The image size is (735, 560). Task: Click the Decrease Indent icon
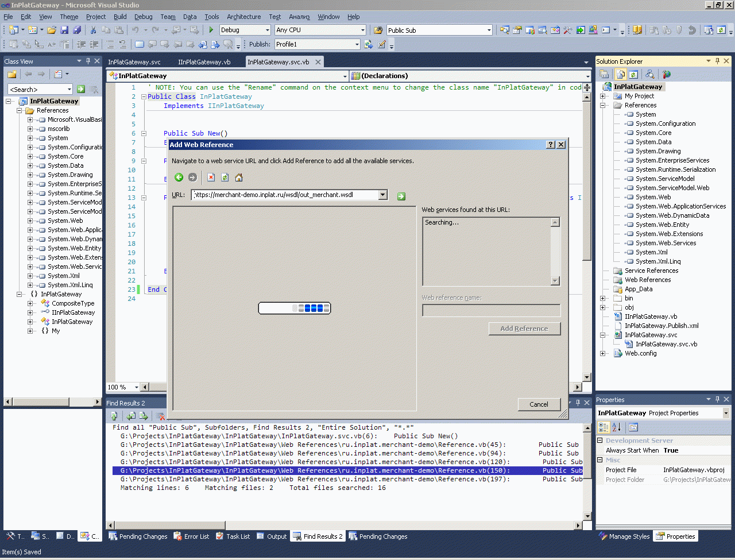pos(81,44)
